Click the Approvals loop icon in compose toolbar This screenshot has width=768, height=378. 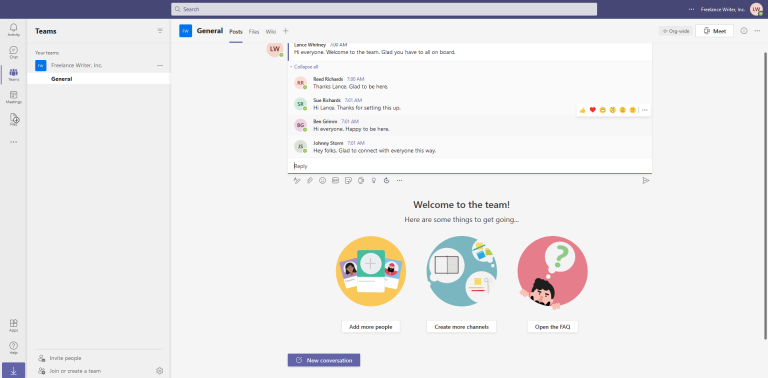386,180
